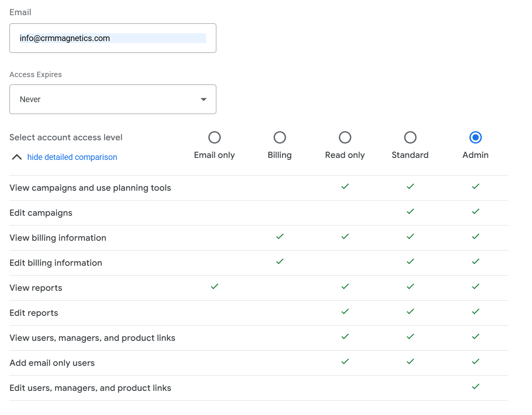Collapse comparison using the up chevron icon
Screen dimensions: 532x415
pos(17,157)
